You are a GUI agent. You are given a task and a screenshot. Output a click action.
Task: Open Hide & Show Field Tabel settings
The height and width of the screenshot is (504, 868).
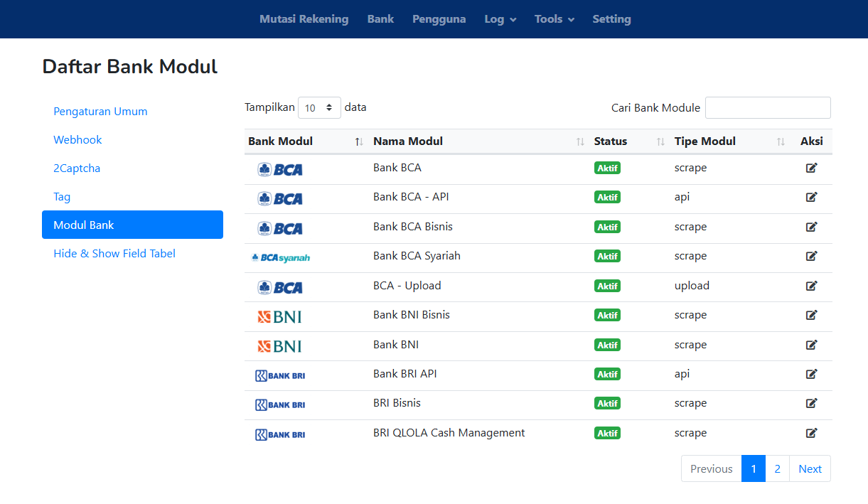114,254
